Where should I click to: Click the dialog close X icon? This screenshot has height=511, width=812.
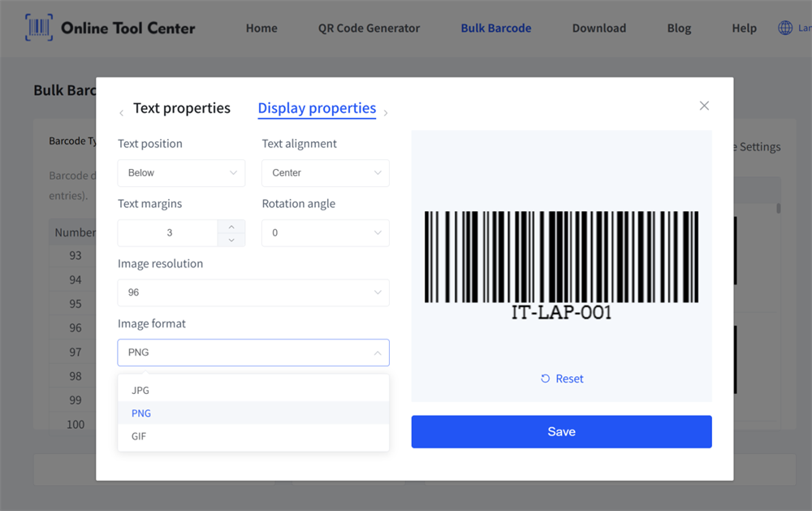click(x=704, y=105)
